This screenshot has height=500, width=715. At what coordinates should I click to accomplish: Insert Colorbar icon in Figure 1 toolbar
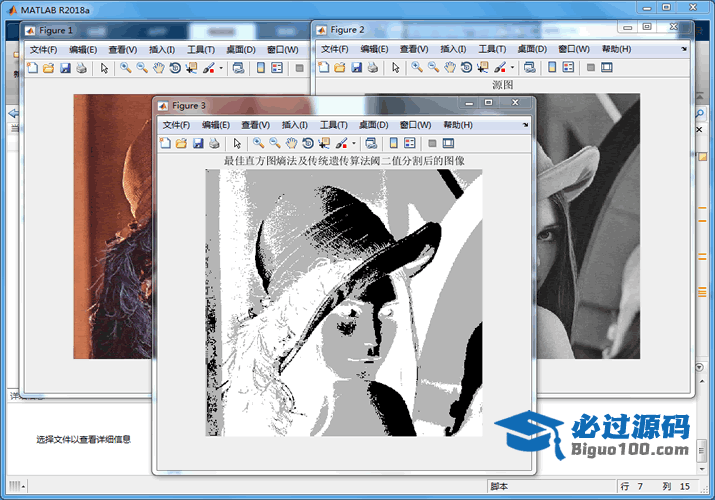[261, 68]
